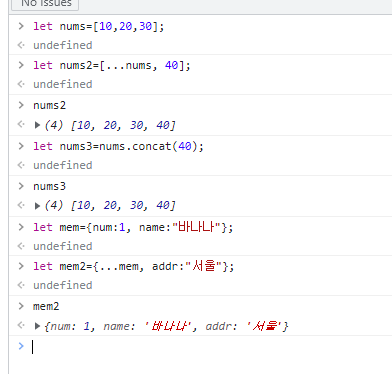
Task: Click the No Issues button
Action: (x=45, y=4)
